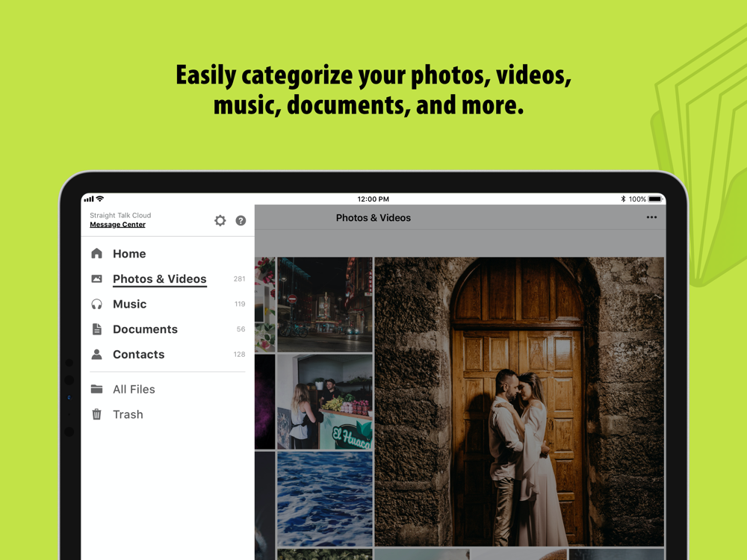This screenshot has height=560, width=747.
Task: Tap the Wi-Fi status icon
Action: click(x=100, y=199)
